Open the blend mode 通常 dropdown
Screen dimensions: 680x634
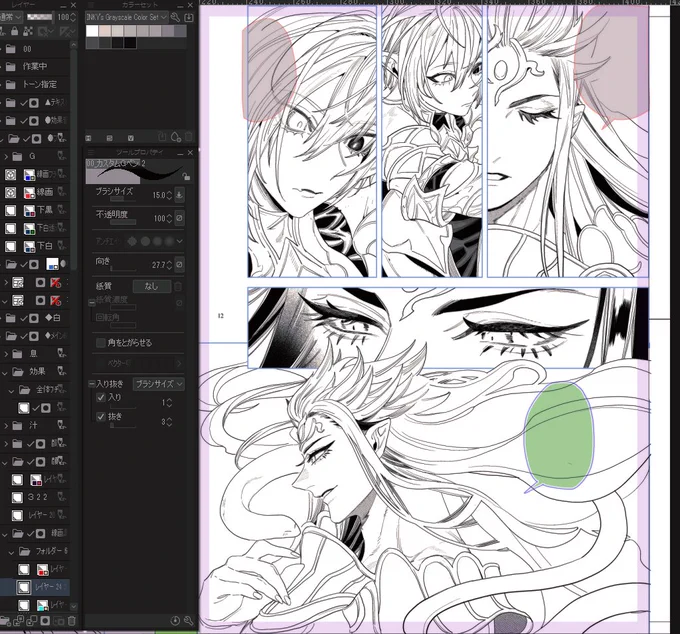pos(10,17)
